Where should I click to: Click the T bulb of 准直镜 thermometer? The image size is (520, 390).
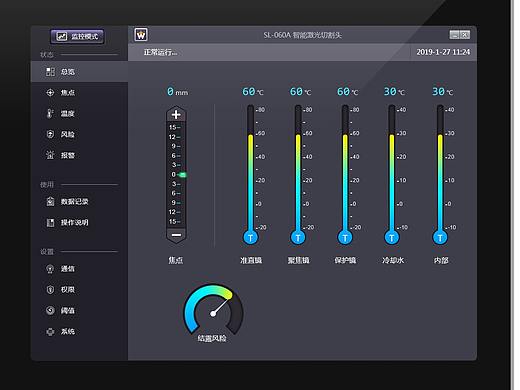point(250,238)
